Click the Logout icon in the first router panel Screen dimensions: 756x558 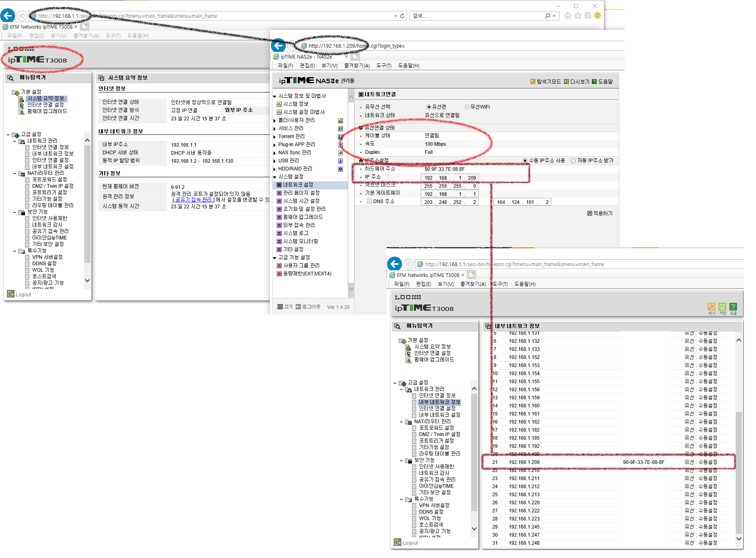pos(11,294)
